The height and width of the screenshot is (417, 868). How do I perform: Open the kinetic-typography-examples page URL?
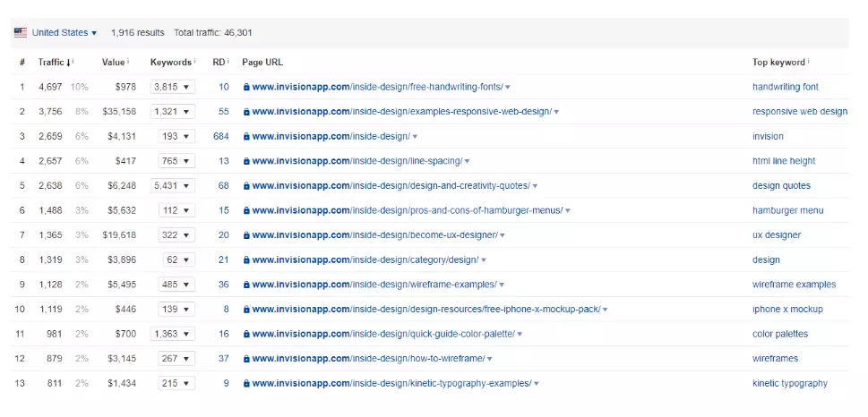(392, 383)
